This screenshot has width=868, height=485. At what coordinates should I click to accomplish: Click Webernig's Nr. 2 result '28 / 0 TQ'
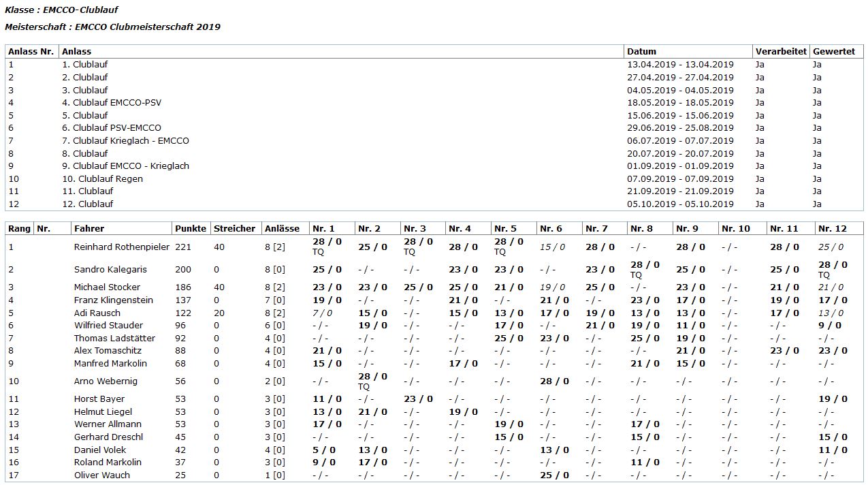point(372,381)
